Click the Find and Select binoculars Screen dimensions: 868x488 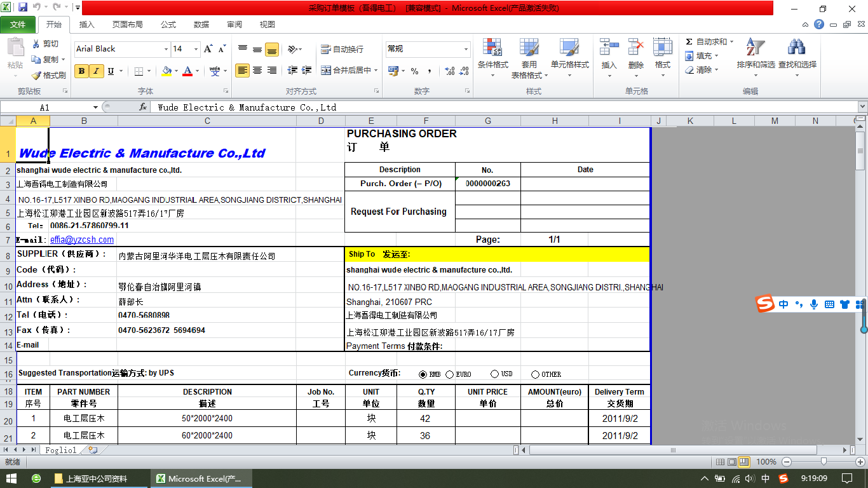coord(797,48)
